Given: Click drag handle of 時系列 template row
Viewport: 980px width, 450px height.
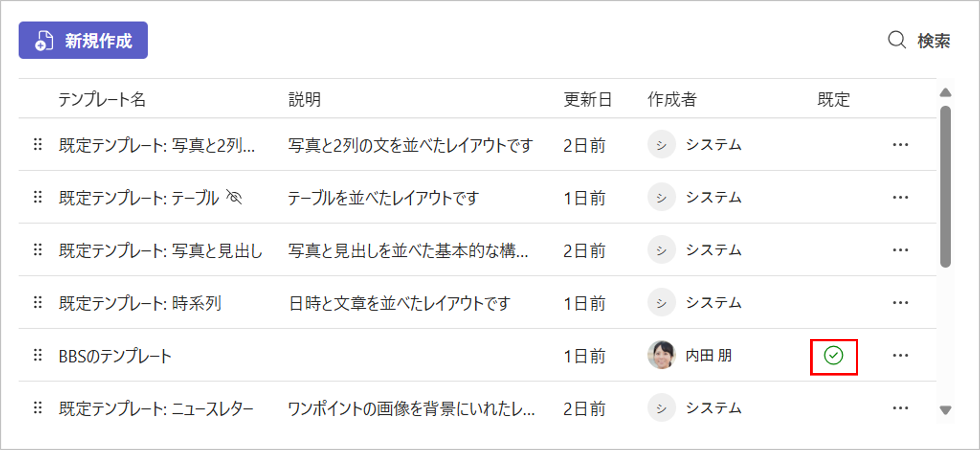Looking at the screenshot, I should [x=38, y=303].
